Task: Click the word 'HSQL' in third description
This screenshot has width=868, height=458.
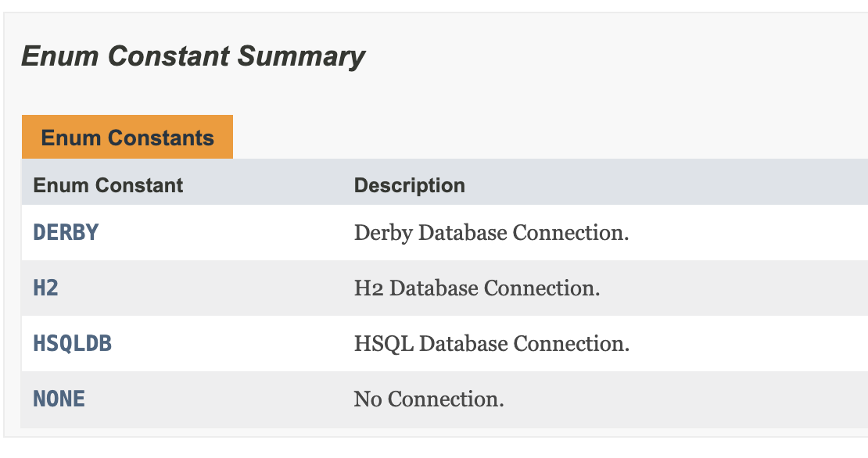Action: 384,344
